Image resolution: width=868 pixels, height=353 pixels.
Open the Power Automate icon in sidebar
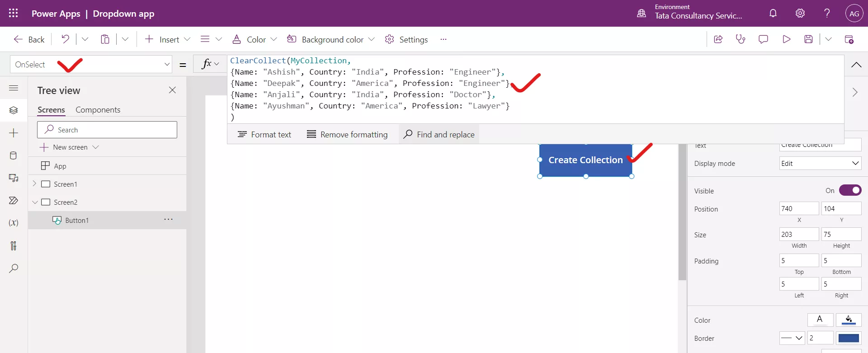coord(14,200)
